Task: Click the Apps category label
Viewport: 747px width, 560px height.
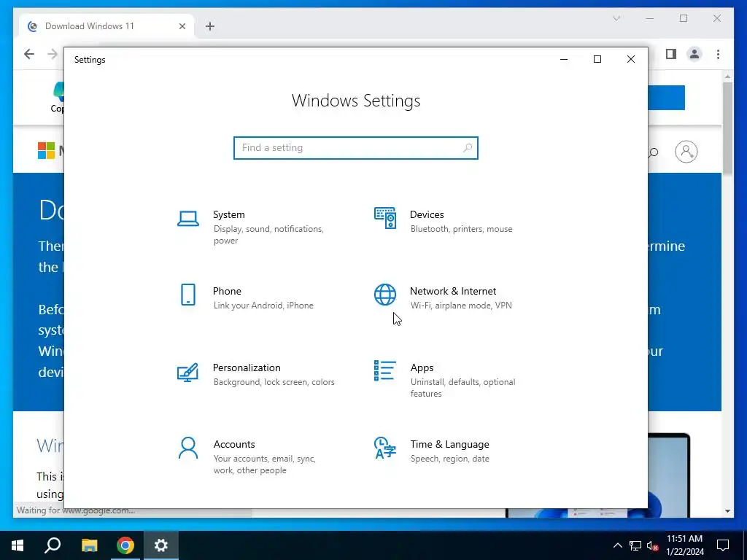Action: pyautogui.click(x=422, y=367)
